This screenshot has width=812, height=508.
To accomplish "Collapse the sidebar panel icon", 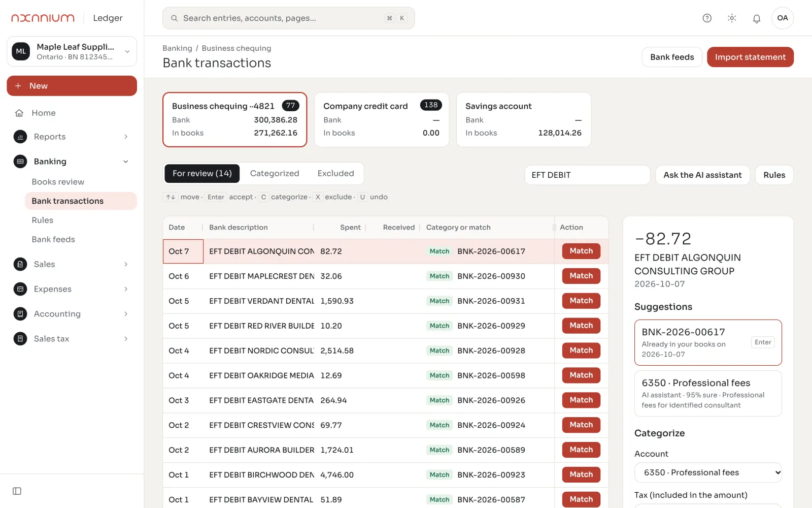I will tap(17, 491).
